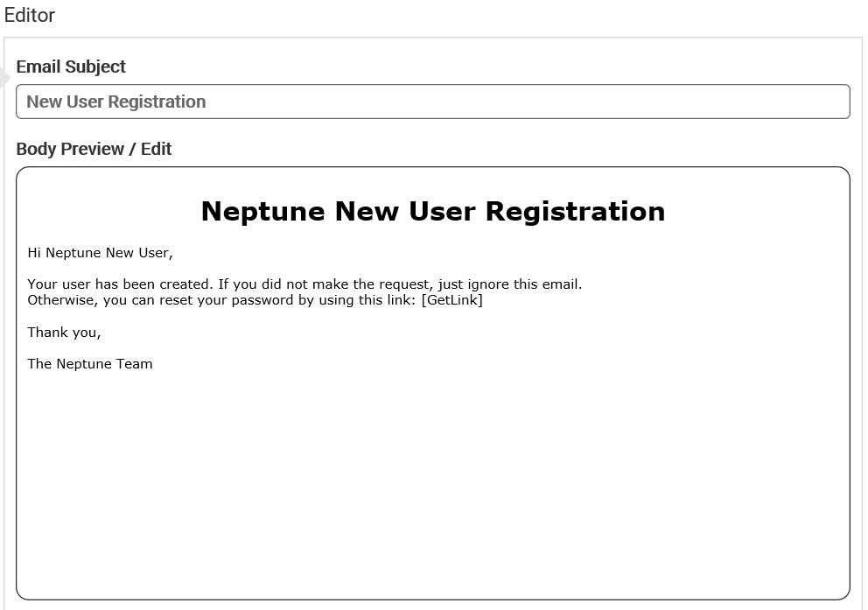Click the word Otherwise in the body text
Image resolution: width=868 pixels, height=610 pixels.
click(55, 299)
